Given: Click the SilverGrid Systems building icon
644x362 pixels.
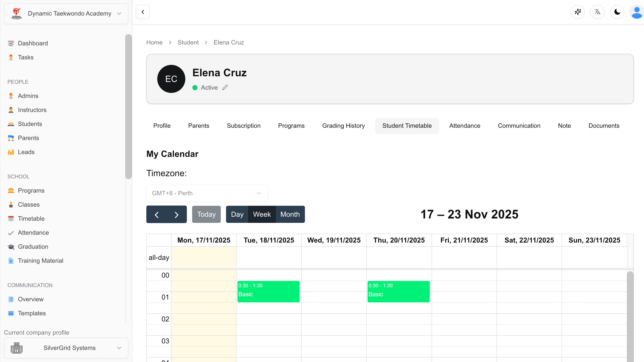Looking at the screenshot, I should pyautogui.click(x=16, y=348).
